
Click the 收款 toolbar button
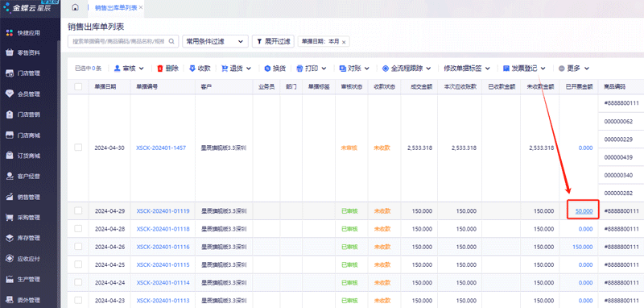pyautogui.click(x=200, y=69)
